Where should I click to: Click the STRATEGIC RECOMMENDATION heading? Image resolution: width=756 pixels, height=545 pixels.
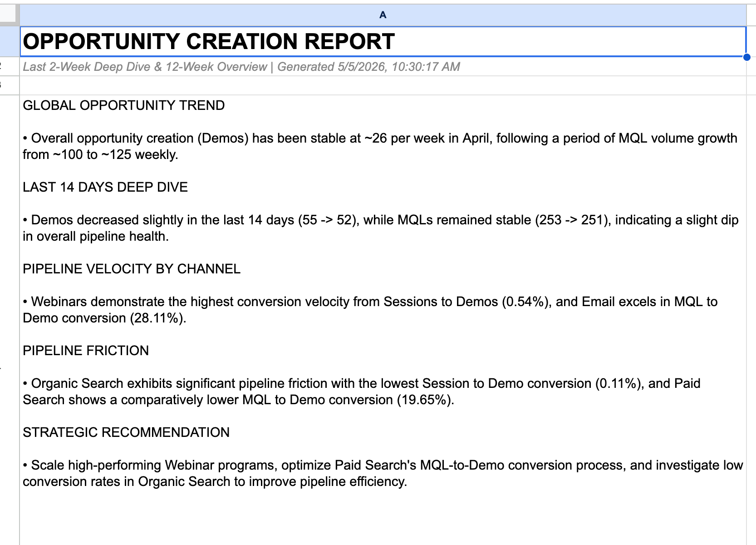(126, 432)
